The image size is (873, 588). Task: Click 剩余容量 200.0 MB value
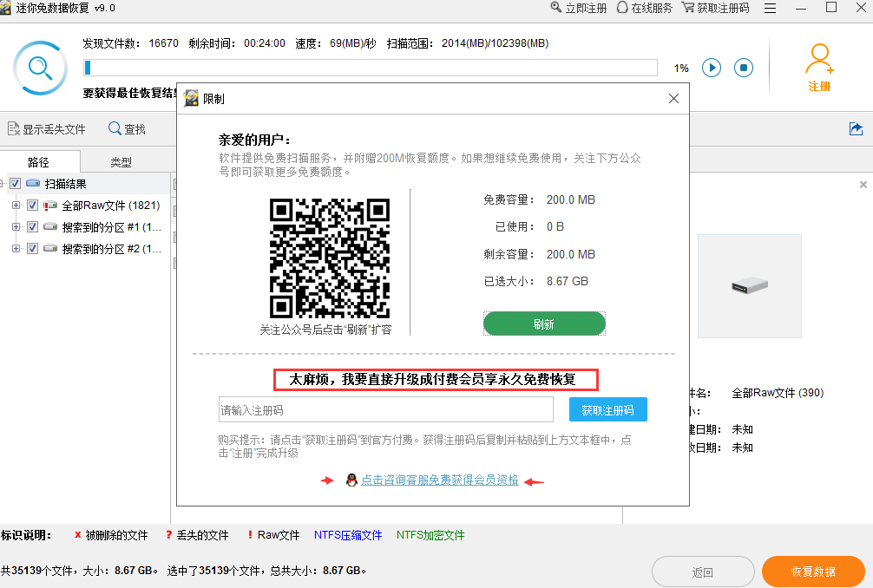(571, 254)
